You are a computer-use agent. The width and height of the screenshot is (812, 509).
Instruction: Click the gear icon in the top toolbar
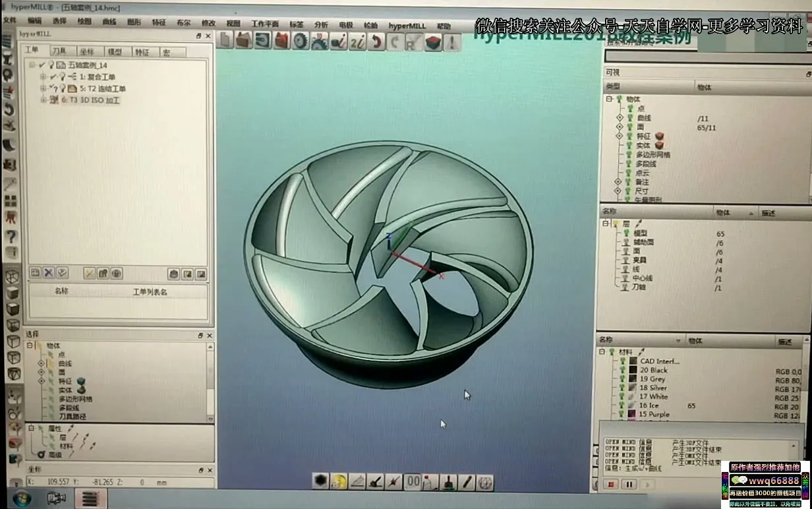pos(301,42)
